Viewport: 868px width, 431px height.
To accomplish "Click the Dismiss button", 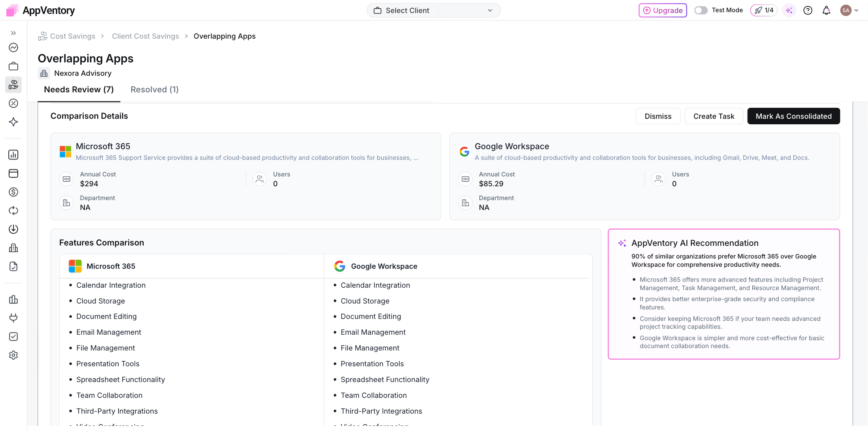I will click(658, 116).
